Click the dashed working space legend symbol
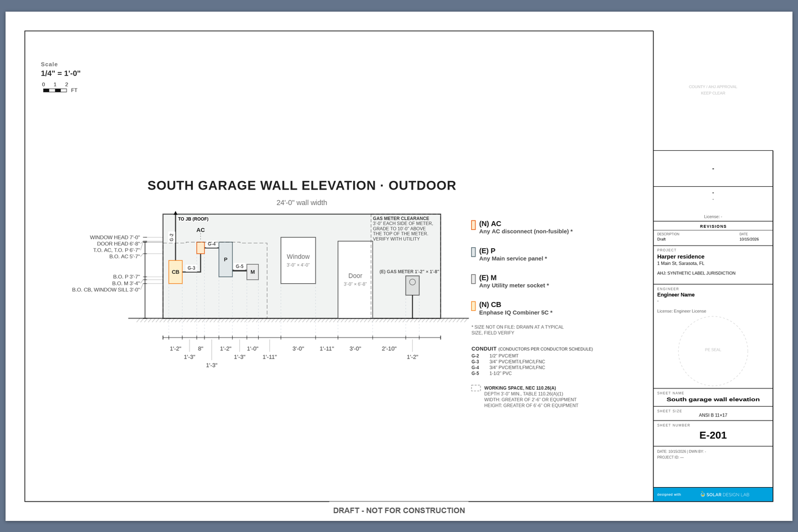 tap(476, 388)
